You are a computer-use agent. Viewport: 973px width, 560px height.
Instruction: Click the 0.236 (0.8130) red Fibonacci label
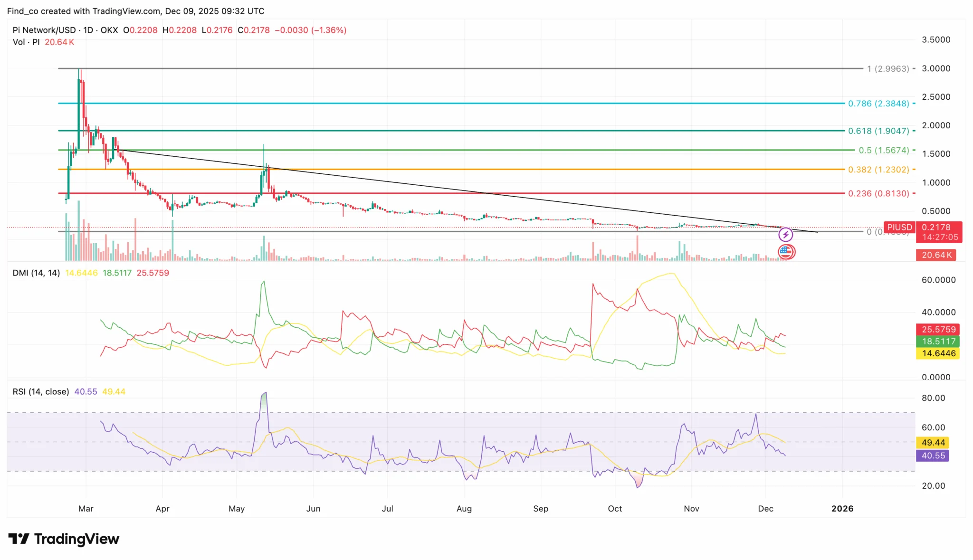878,194
